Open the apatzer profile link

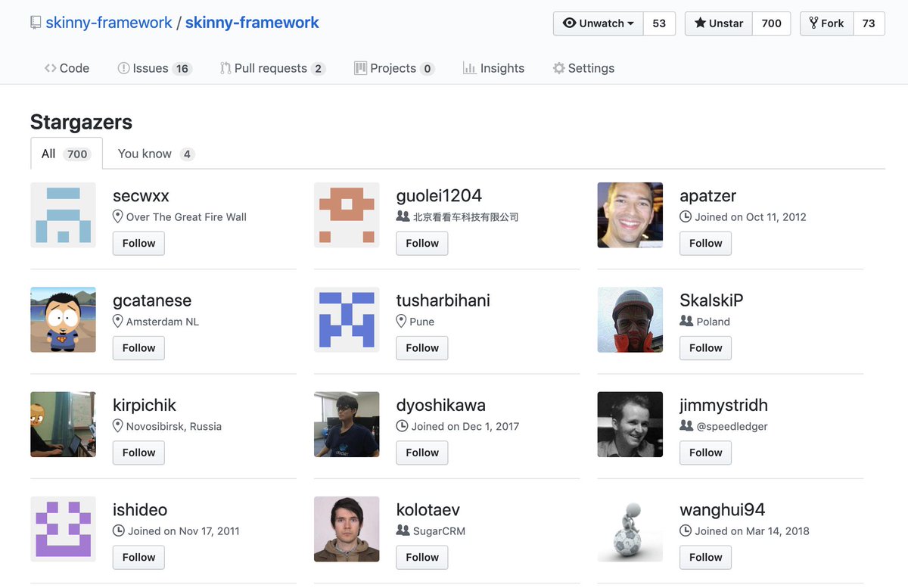pos(708,196)
